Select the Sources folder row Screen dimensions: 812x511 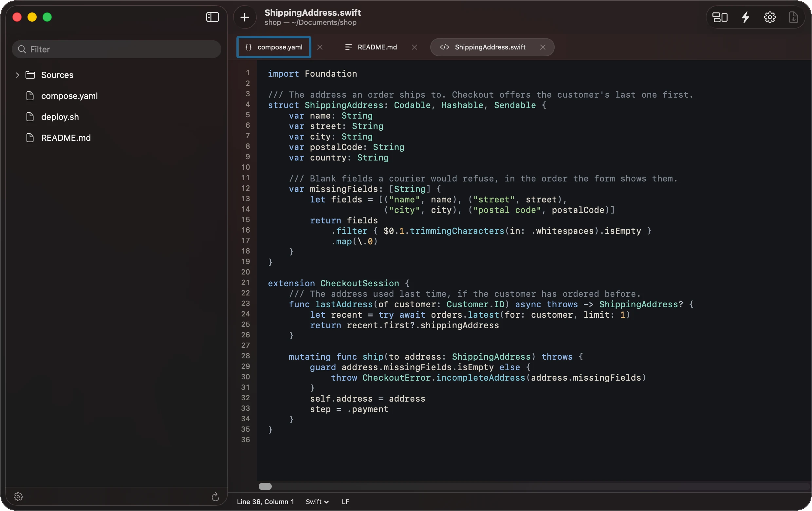point(117,75)
